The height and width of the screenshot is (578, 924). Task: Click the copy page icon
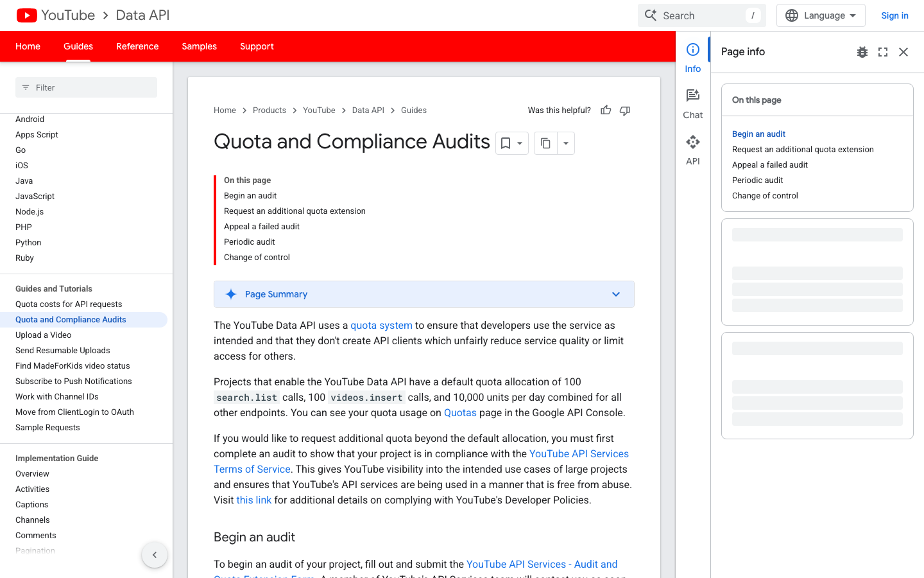(x=545, y=143)
